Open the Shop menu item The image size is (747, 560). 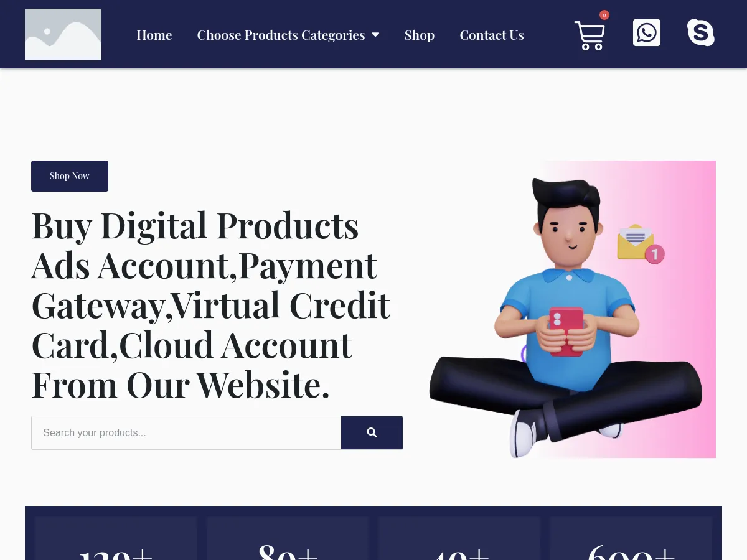click(420, 35)
